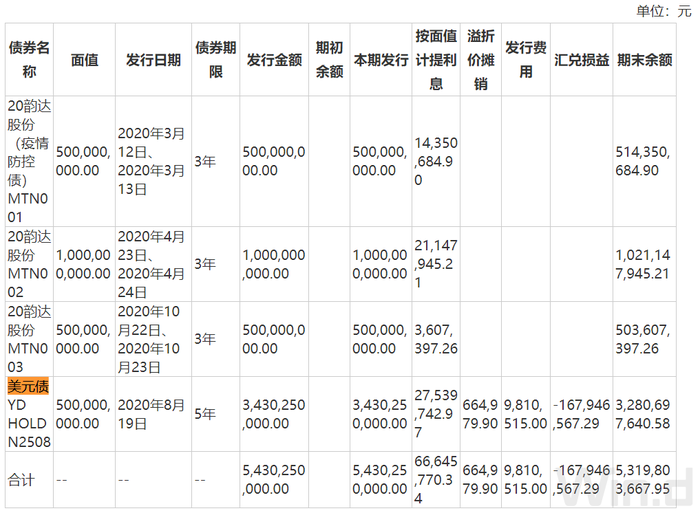Select the 3年 term in MTN002 row

(205, 264)
